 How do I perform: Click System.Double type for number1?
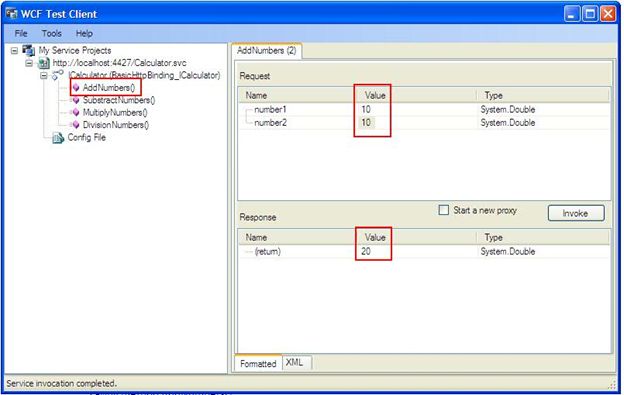tap(507, 109)
